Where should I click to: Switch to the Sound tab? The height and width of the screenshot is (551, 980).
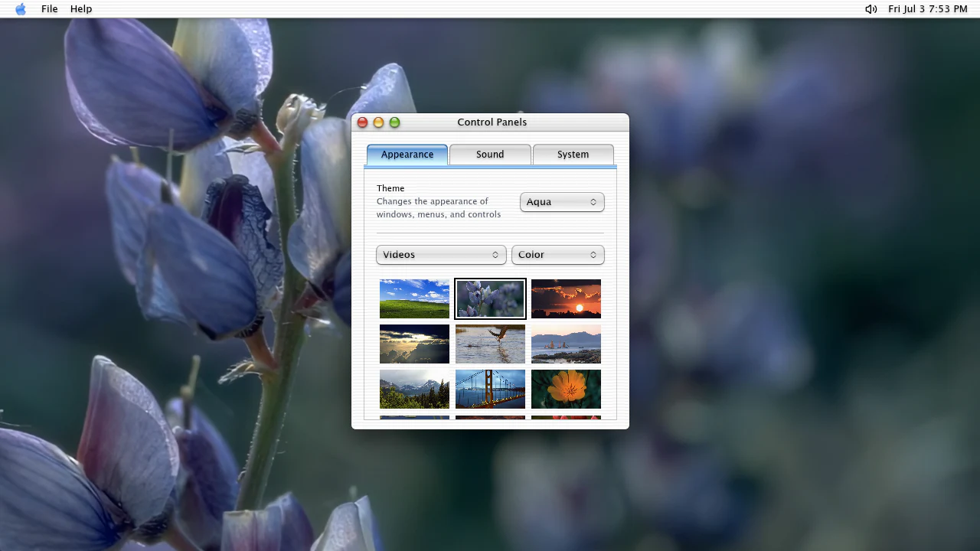490,155
